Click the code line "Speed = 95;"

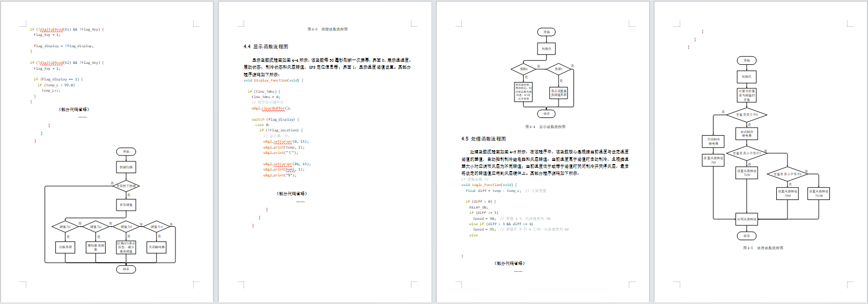pos(484,229)
